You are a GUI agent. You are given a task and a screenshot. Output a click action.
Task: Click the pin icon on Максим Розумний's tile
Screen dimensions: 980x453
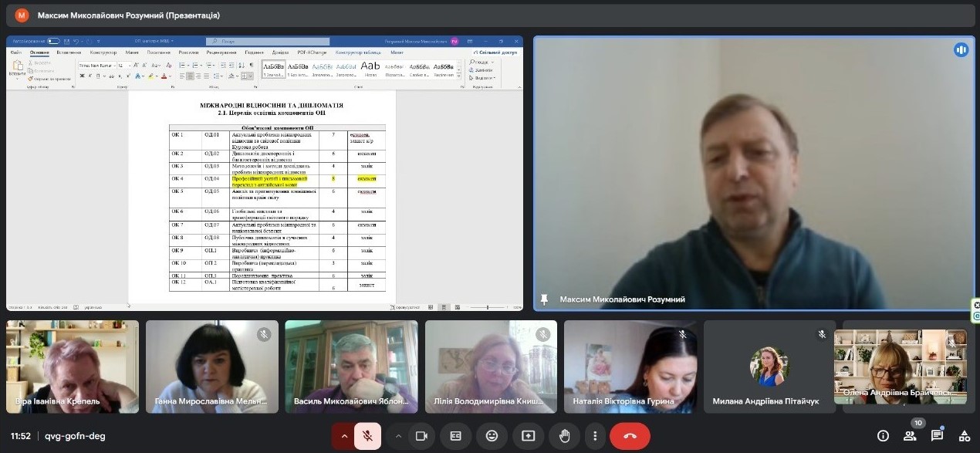[546, 299]
